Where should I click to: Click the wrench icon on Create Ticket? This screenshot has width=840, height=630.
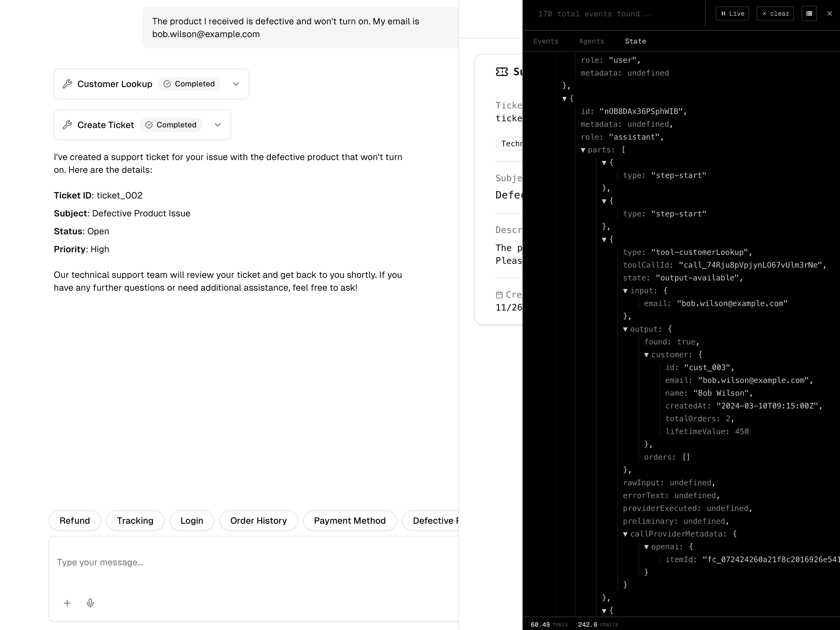[67, 125]
